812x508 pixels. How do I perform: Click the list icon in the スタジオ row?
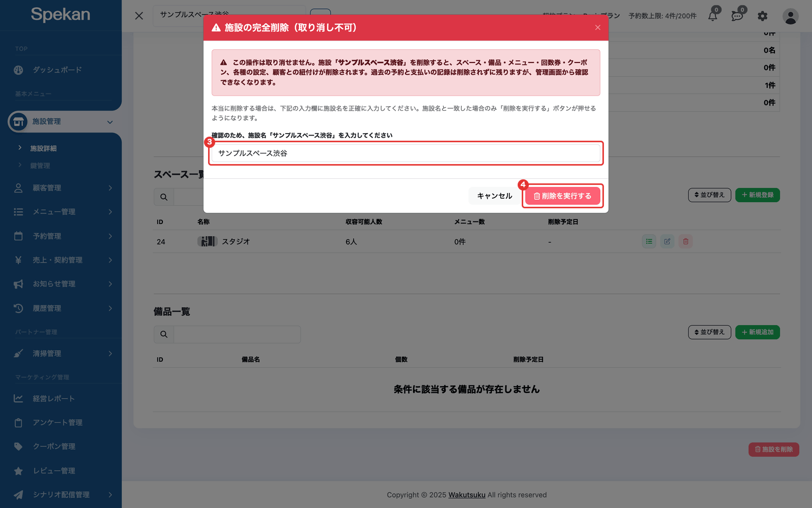point(649,241)
